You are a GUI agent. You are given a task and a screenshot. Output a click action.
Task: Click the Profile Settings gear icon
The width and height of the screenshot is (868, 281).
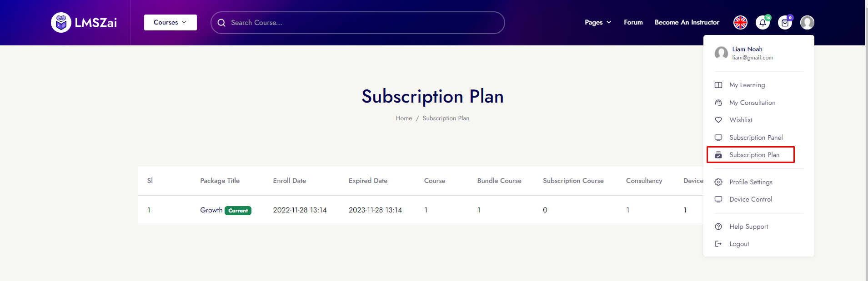tap(718, 182)
